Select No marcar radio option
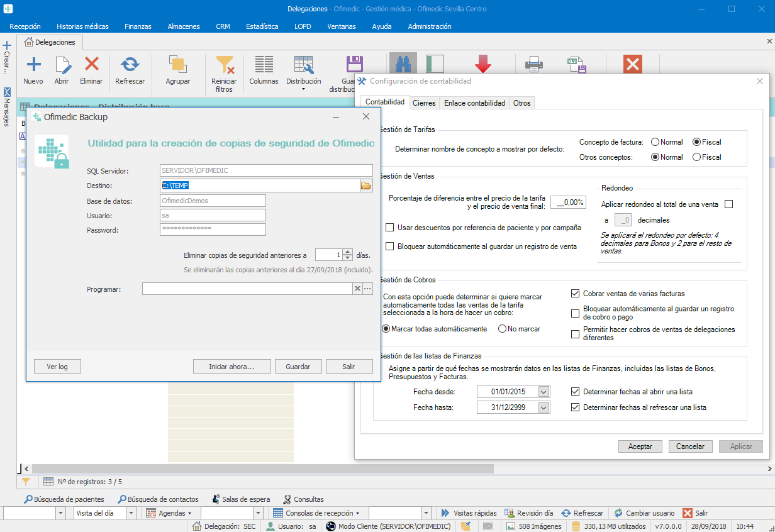This screenshot has height=532, width=775. (x=503, y=329)
